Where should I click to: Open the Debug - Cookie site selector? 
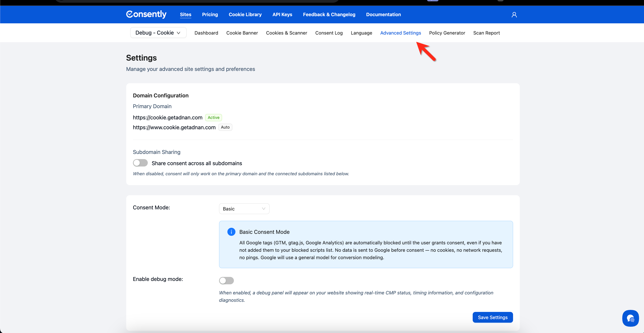pos(158,33)
